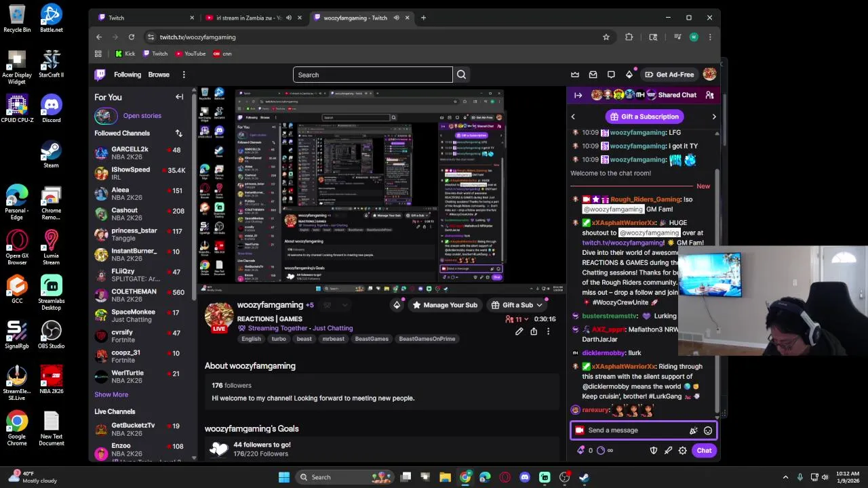The image size is (868, 488).
Task: Open IShowSpeed channel in sidebar
Action: pos(142,173)
